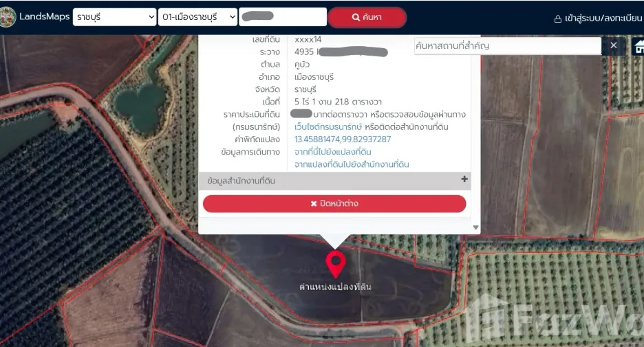
Task: Click the plus icon on ข้อมูลสำนักงานที่ดิน
Action: pos(464,179)
